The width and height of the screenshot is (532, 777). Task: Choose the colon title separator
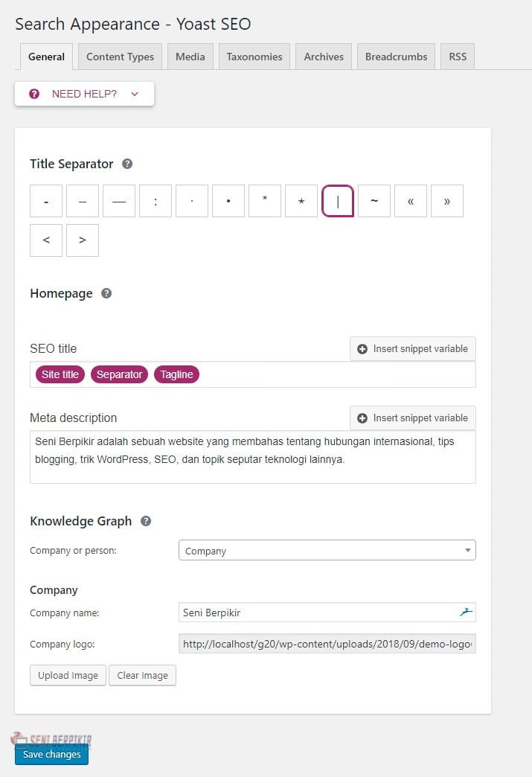[x=156, y=201]
